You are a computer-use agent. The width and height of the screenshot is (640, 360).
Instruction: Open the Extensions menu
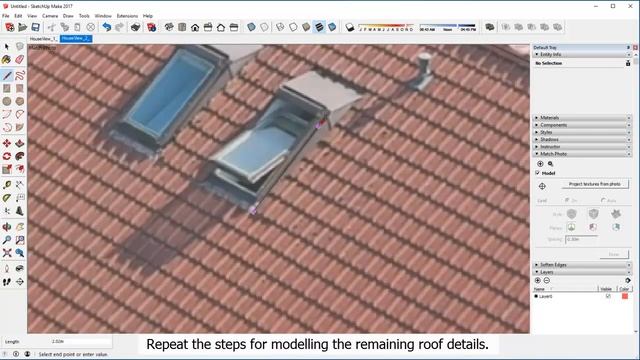127,16
